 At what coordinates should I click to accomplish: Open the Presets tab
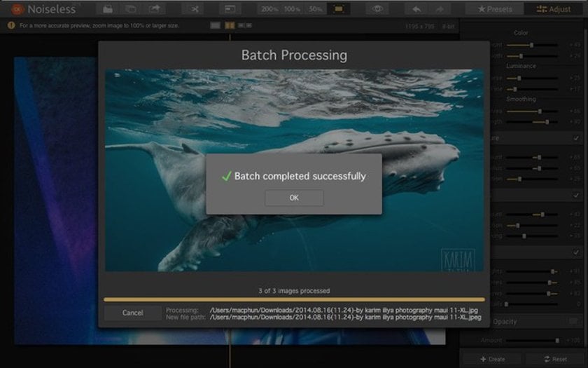495,9
